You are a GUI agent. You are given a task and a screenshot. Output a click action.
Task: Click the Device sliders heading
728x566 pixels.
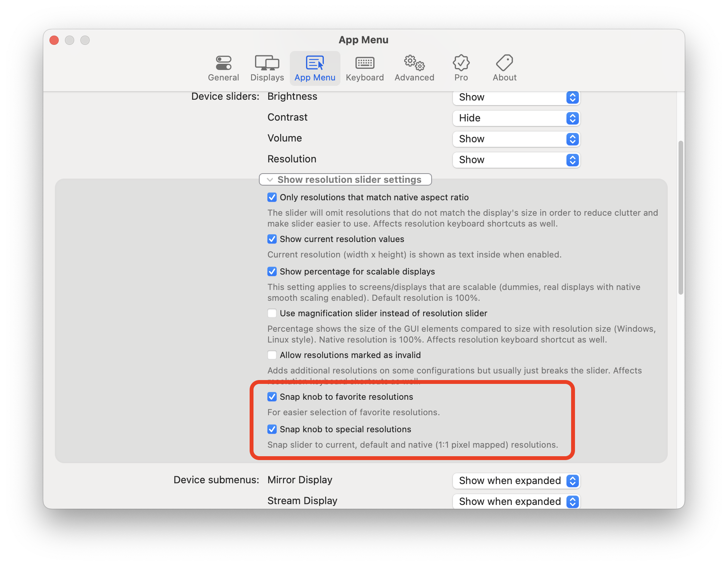click(225, 97)
